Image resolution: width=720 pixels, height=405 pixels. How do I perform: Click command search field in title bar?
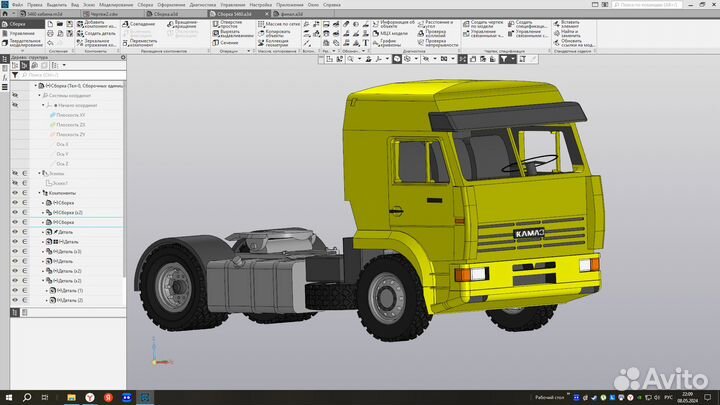(647, 5)
